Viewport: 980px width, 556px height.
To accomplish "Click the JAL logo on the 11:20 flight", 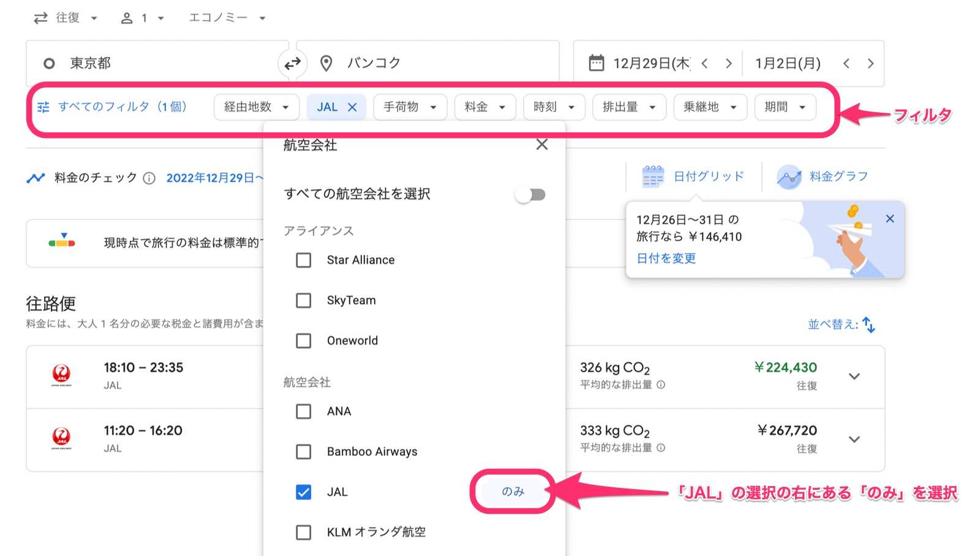I will 61,438.
